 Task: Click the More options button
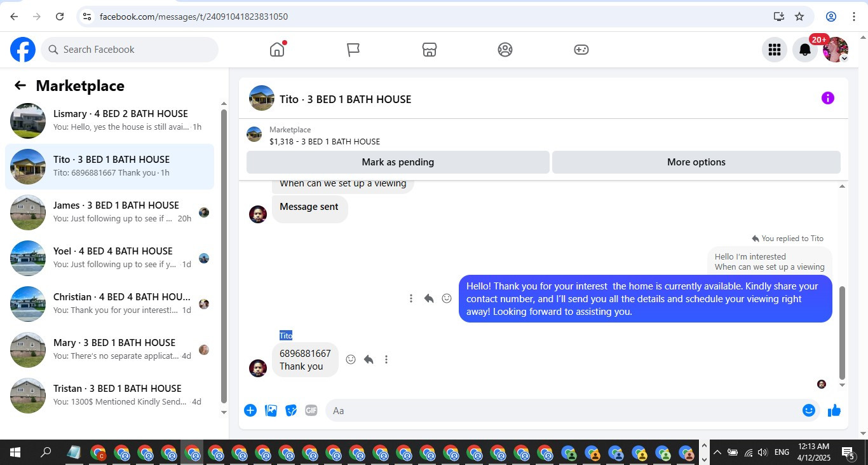696,162
